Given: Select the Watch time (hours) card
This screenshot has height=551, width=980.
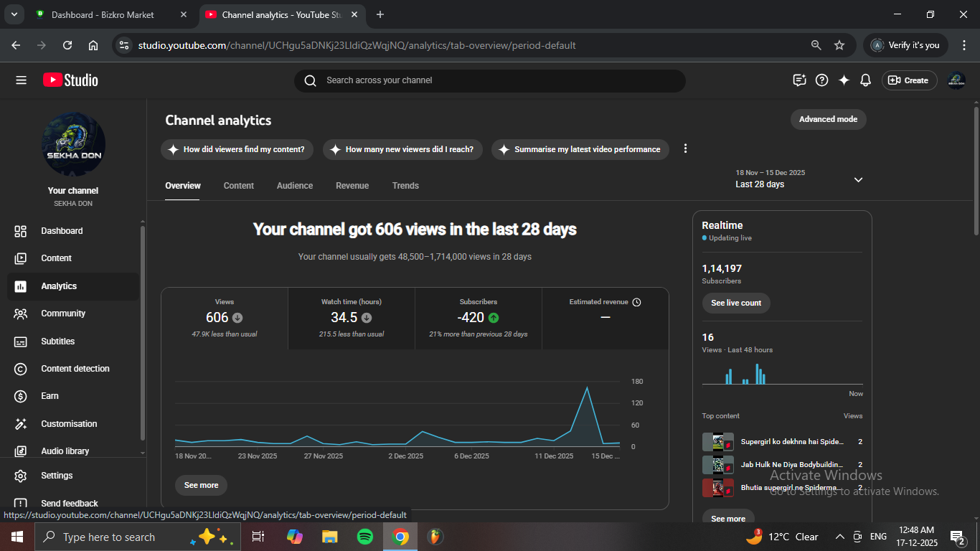Looking at the screenshot, I should [x=352, y=318].
